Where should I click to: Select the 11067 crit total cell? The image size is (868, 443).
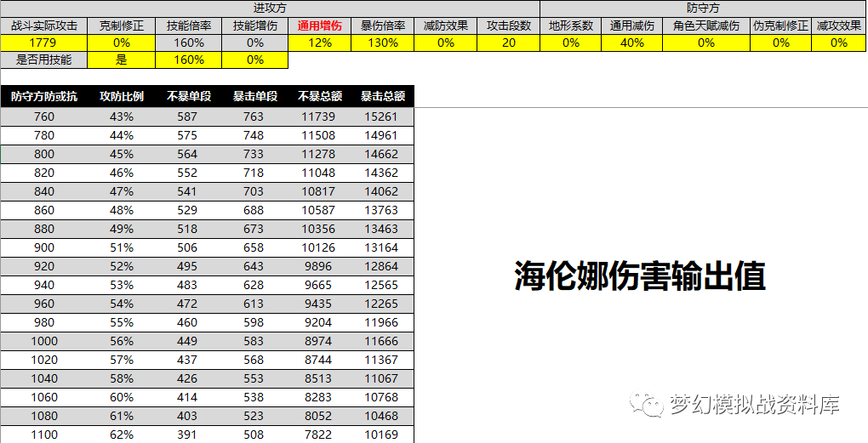click(383, 379)
